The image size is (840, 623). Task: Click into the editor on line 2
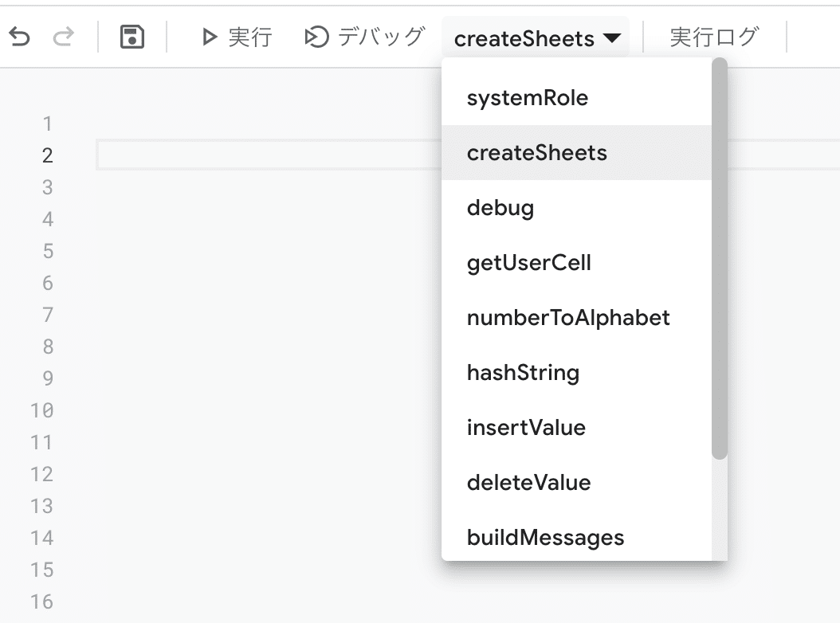click(x=263, y=155)
